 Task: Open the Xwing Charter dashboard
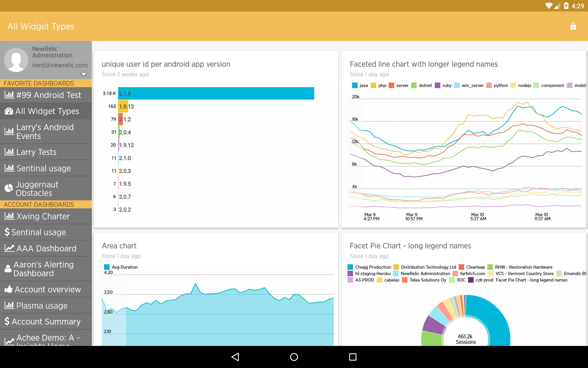coord(46,216)
